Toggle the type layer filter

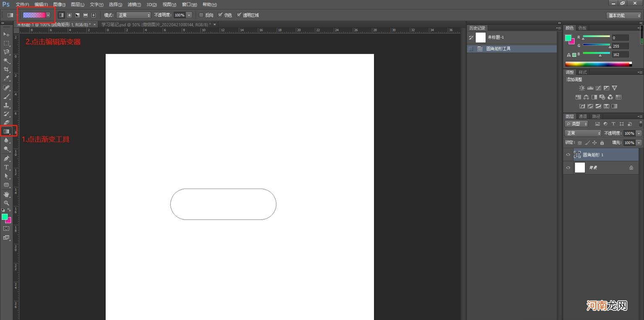coord(613,124)
